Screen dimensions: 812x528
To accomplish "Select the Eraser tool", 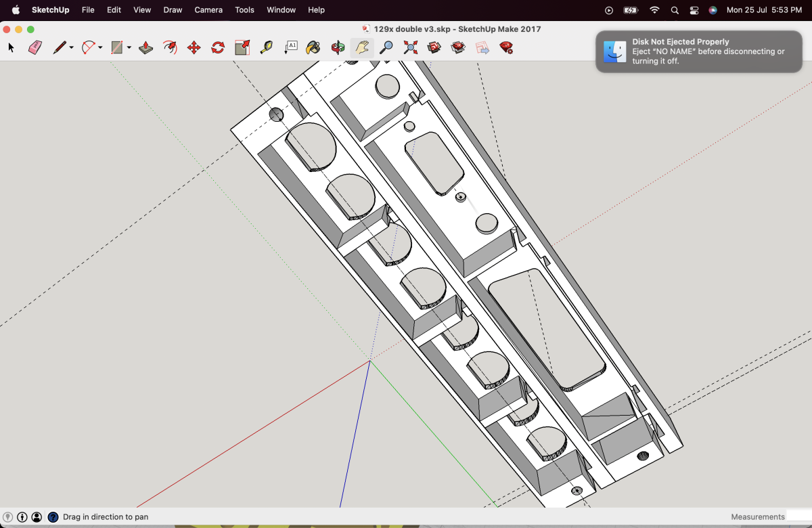I will [35, 47].
